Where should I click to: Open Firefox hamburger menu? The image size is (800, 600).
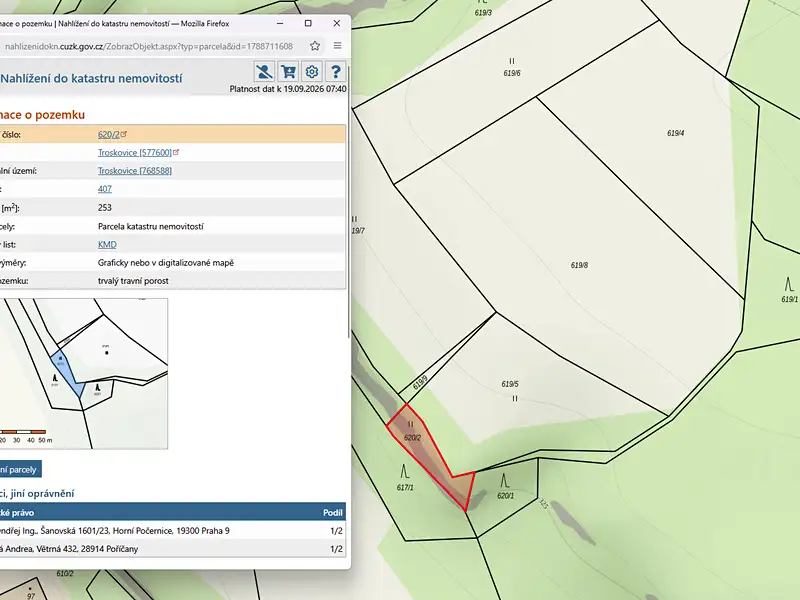[x=337, y=46]
